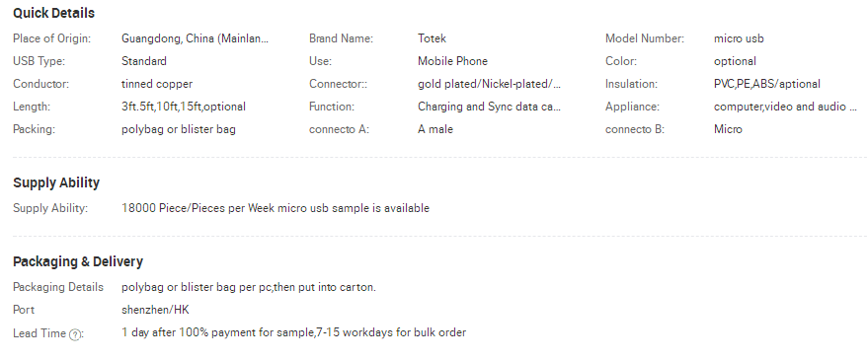
Task: Click the truncated Connector gold plated value
Action: coord(490,84)
